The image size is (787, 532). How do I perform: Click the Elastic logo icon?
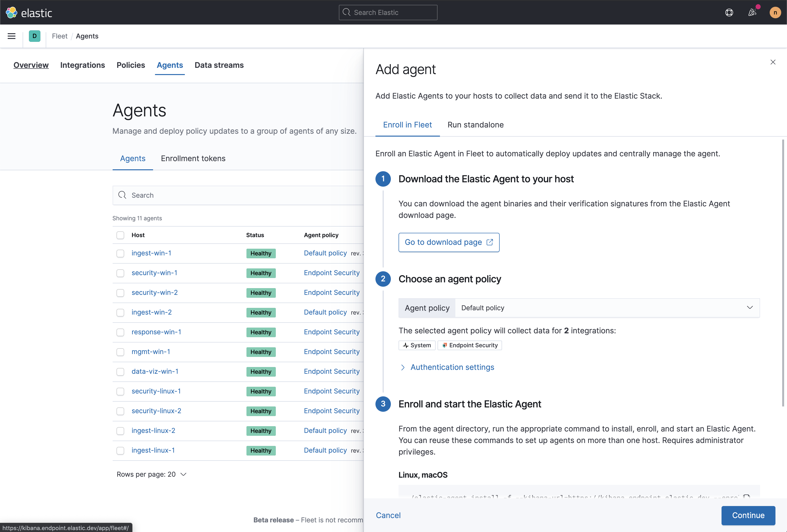[x=12, y=13]
